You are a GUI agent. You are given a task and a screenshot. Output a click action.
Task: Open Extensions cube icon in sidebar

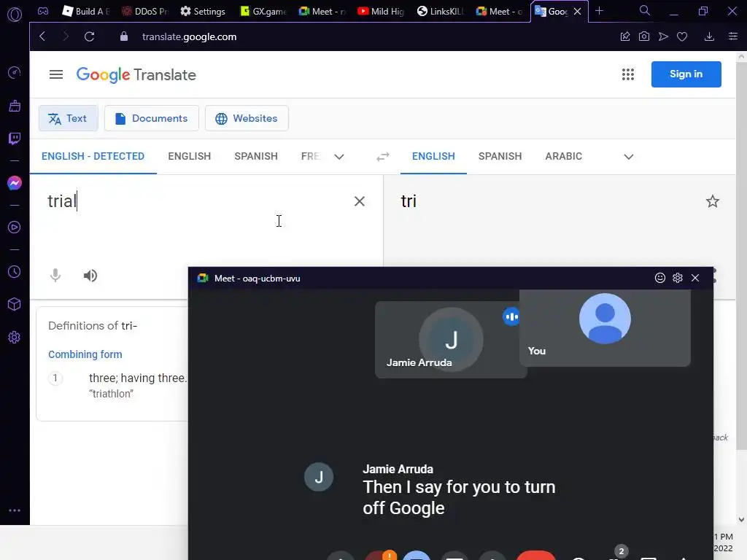[15, 304]
